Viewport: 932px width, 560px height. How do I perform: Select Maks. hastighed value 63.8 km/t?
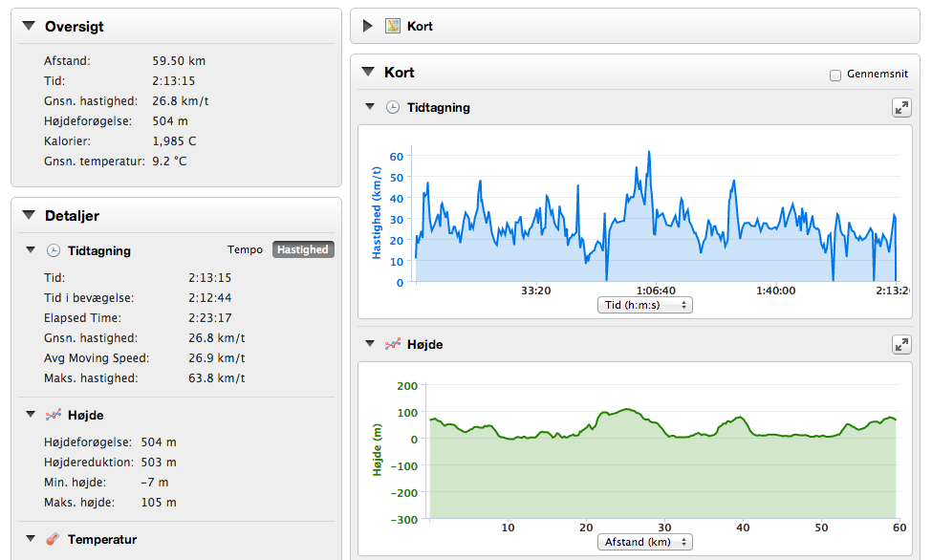[217, 378]
